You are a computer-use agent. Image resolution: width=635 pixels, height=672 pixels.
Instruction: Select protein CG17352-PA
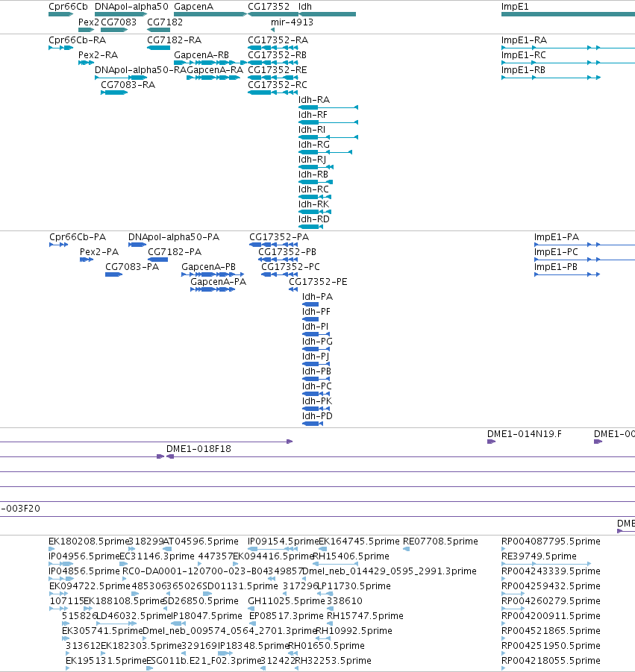tap(274, 245)
